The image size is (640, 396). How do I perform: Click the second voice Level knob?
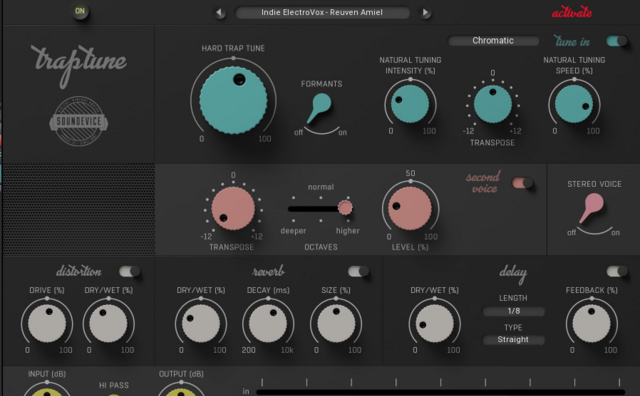click(x=410, y=208)
